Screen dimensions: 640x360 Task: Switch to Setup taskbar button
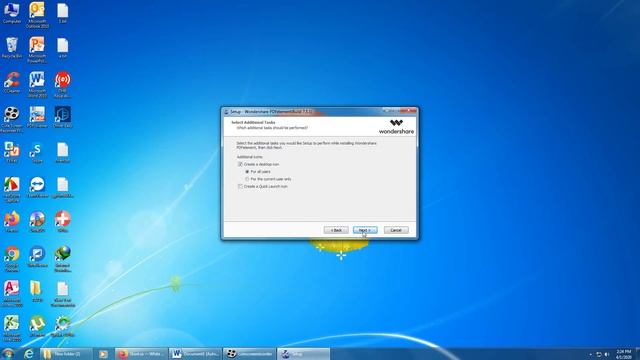click(x=303, y=354)
